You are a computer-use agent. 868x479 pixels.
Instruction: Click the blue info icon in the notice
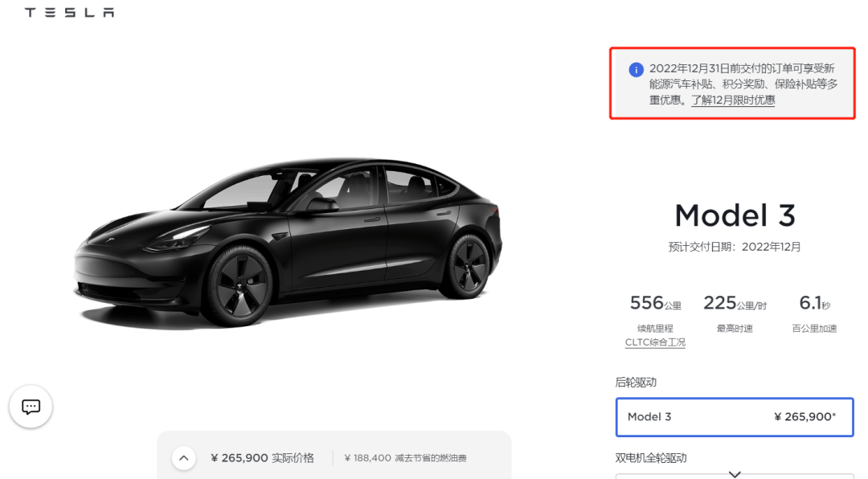636,70
